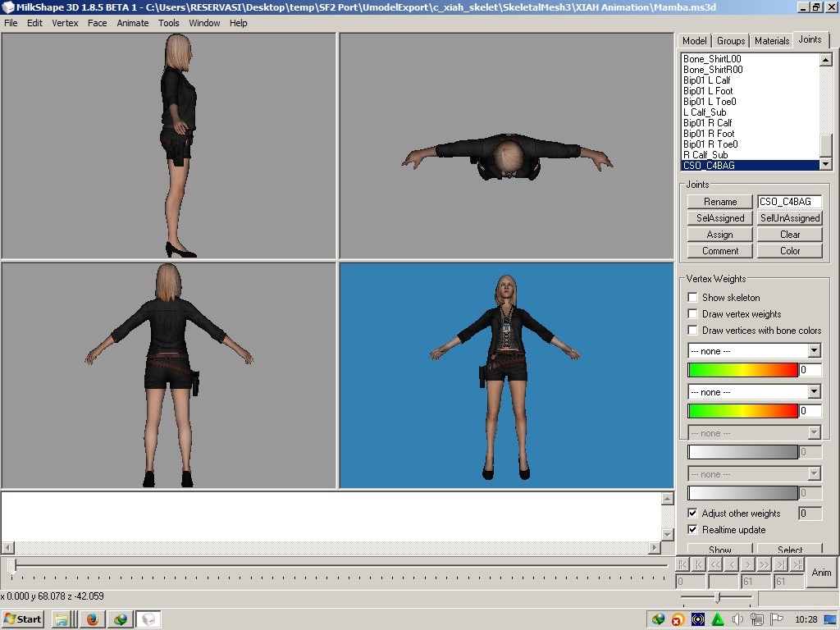Viewport: 840px width, 630px height.
Task: Jump to the first animation frame
Action: [682, 565]
